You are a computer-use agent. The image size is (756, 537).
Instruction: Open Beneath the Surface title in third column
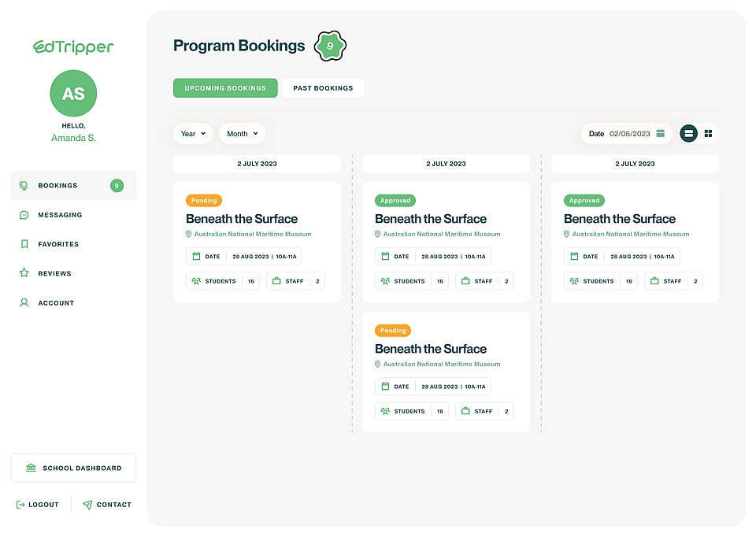coord(620,219)
